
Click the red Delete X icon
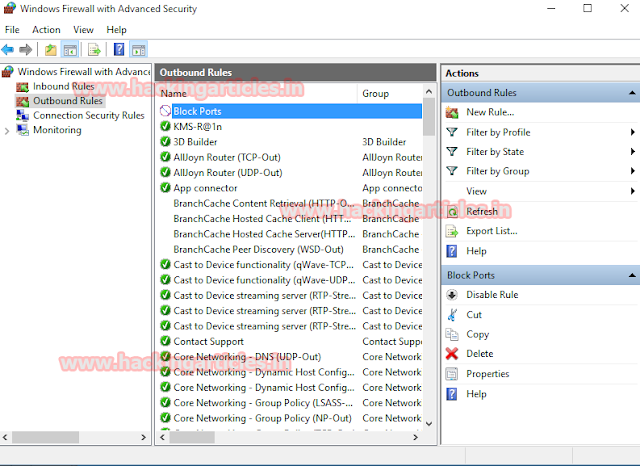coord(452,354)
